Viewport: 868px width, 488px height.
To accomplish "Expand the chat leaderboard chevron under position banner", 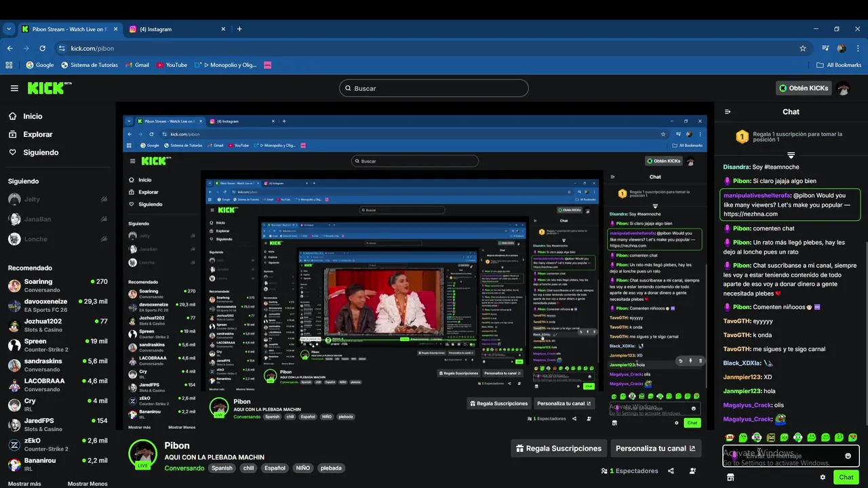I will coord(791,156).
